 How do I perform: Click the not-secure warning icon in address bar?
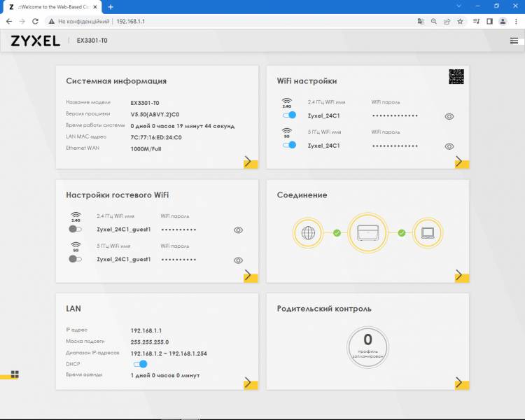52,22
